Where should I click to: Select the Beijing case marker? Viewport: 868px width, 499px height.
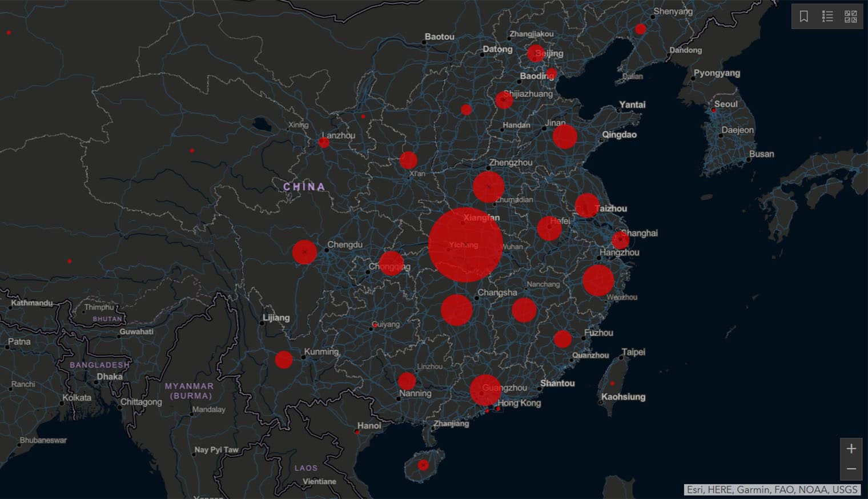coord(537,54)
